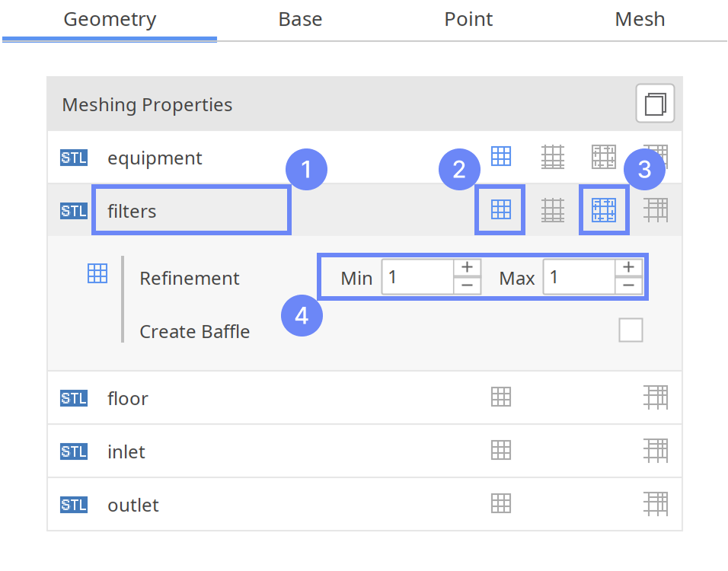
Task: Click the rightmost layer icon in inlet row
Action: click(x=655, y=451)
